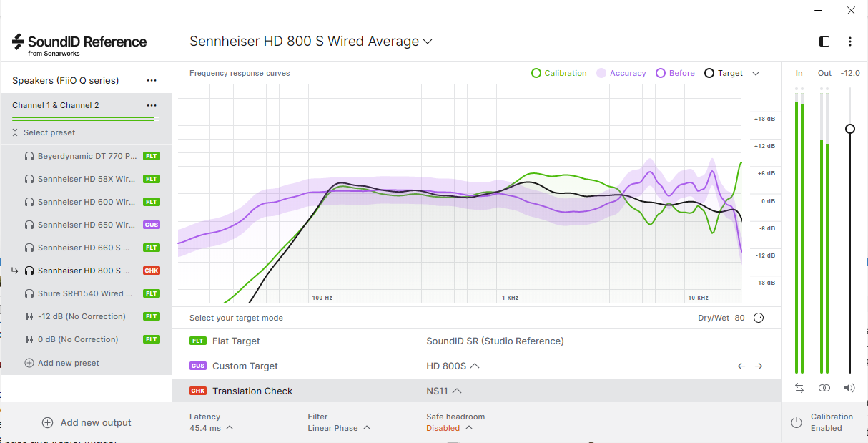The width and height of the screenshot is (868, 443).
Task: Select the Beyerdynamic DT 770 preset
Action: pos(86,156)
